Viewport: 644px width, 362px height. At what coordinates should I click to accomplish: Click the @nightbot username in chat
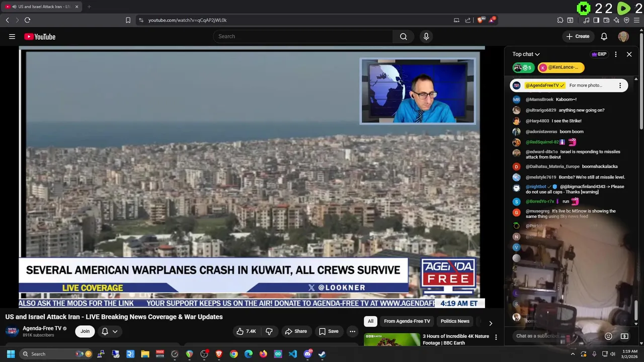[536, 187]
